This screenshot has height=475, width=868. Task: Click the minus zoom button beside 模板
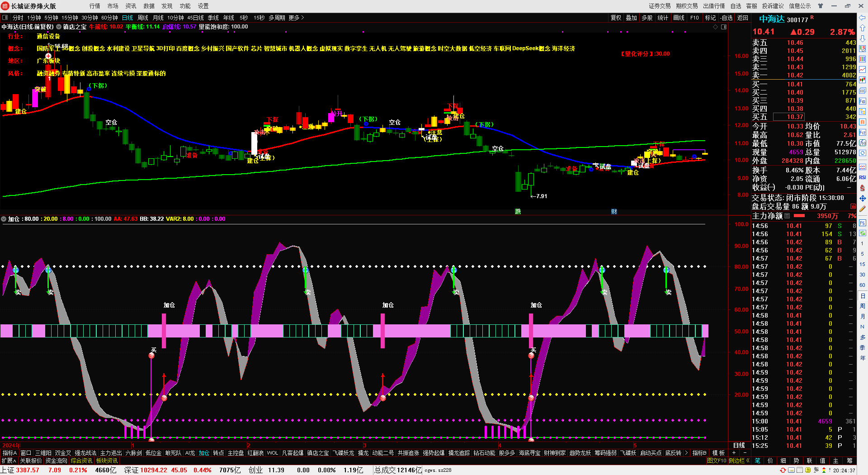point(745,453)
